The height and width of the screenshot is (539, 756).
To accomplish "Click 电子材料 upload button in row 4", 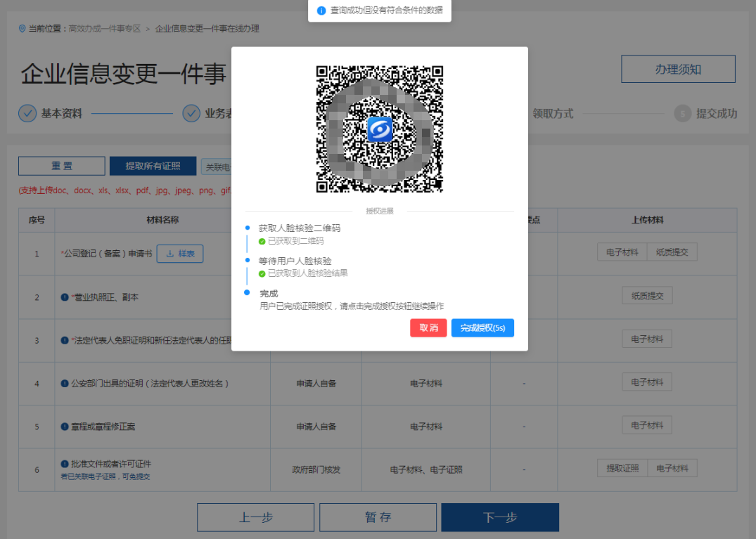I will [x=647, y=382].
